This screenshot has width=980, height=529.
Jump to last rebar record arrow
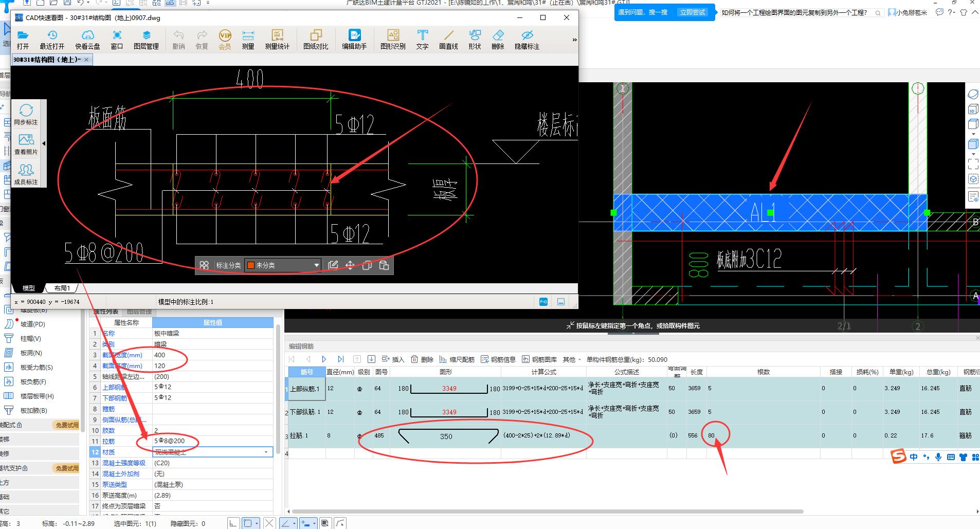click(340, 359)
